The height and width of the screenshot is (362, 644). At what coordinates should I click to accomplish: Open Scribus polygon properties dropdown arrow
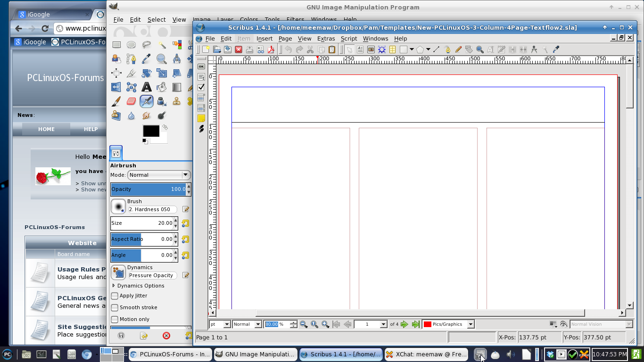pyautogui.click(x=428, y=49)
